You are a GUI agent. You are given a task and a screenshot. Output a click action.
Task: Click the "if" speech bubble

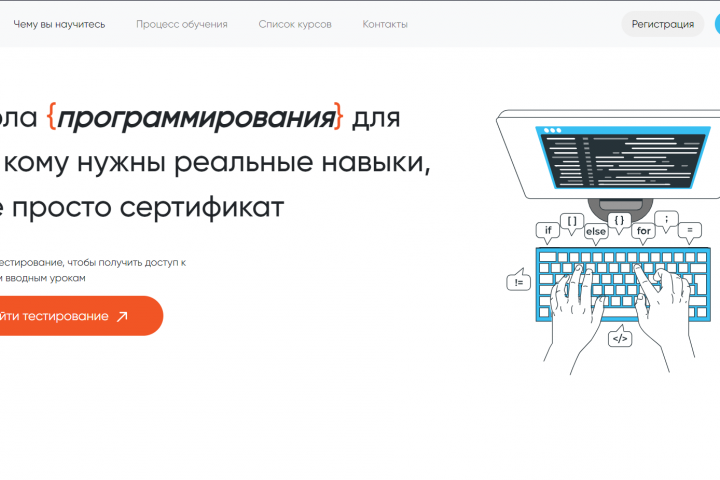(548, 232)
